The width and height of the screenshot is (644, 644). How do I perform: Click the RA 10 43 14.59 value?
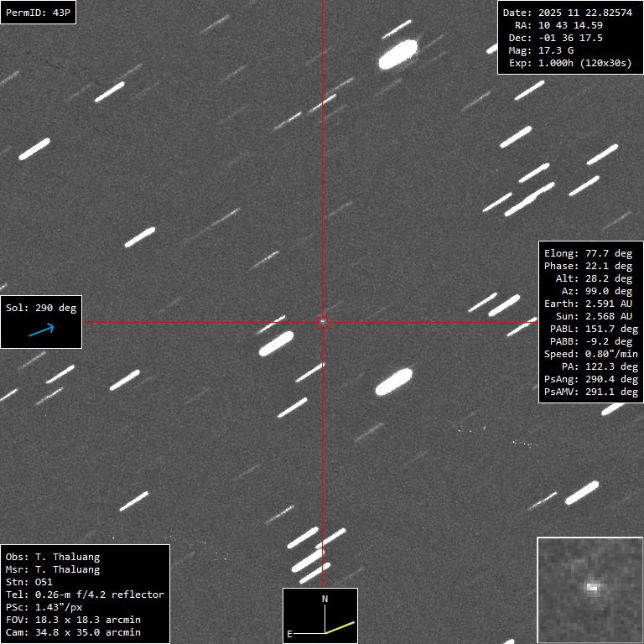click(x=558, y=25)
